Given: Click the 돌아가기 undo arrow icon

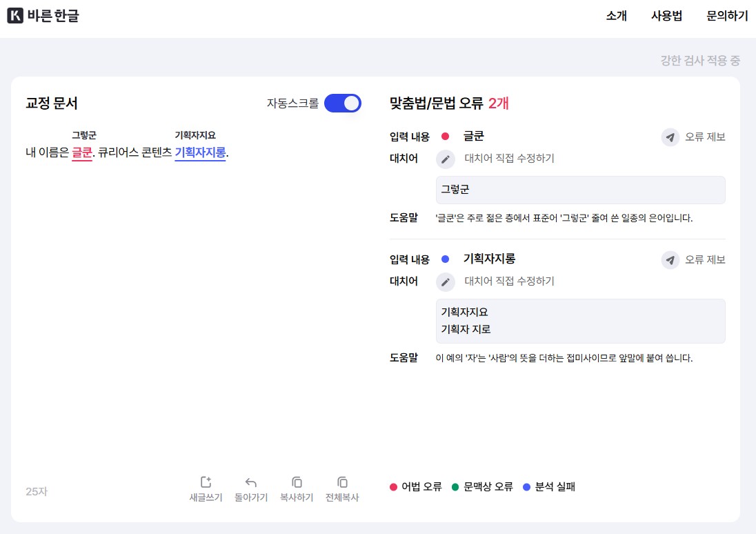Looking at the screenshot, I should point(251,482).
